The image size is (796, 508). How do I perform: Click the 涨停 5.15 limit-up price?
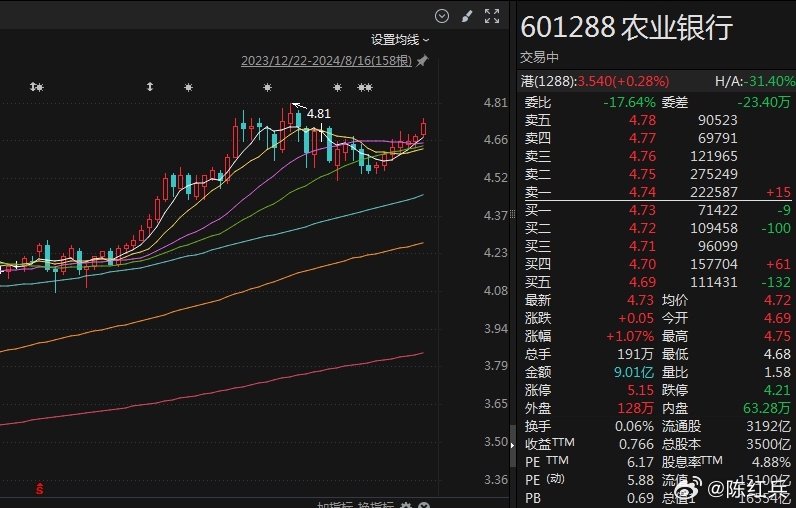tap(641, 390)
